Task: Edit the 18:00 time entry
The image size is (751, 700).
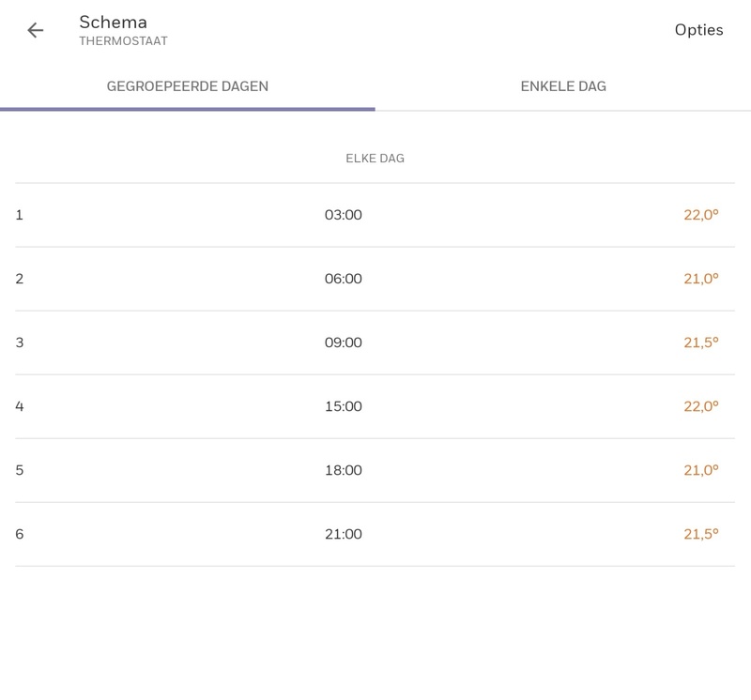Action: [343, 470]
